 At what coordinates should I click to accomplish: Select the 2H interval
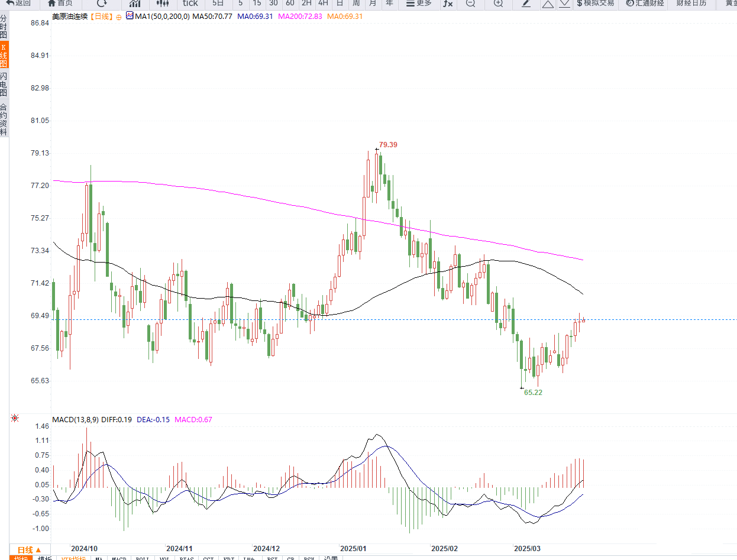(306, 3)
